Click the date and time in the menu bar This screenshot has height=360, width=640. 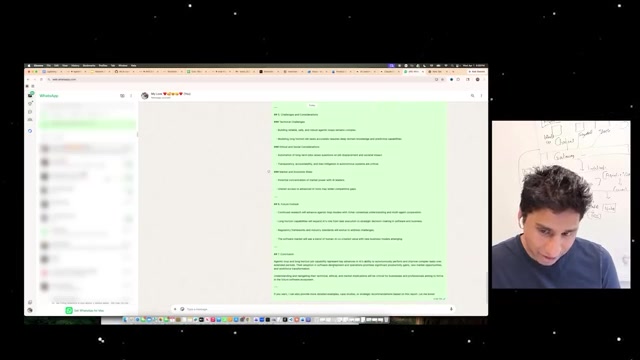474,65
